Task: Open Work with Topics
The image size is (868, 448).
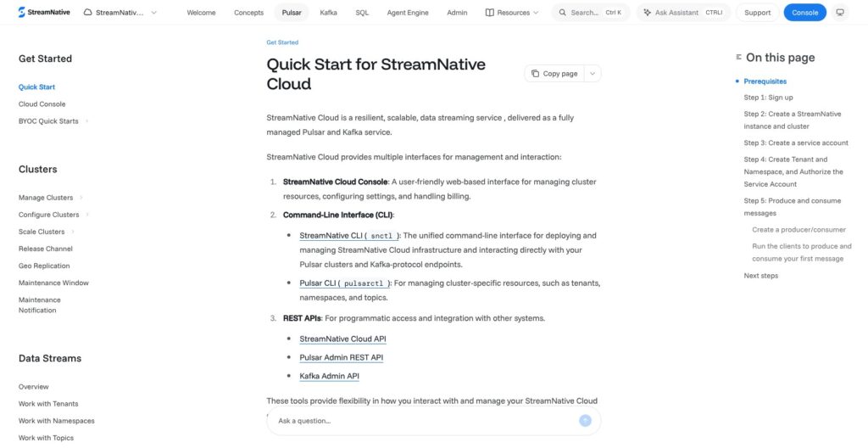Action: coord(46,438)
